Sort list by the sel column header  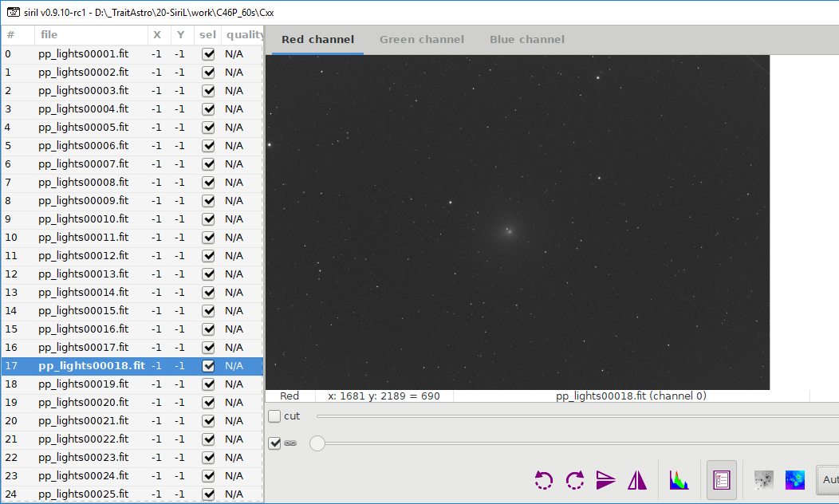click(207, 35)
